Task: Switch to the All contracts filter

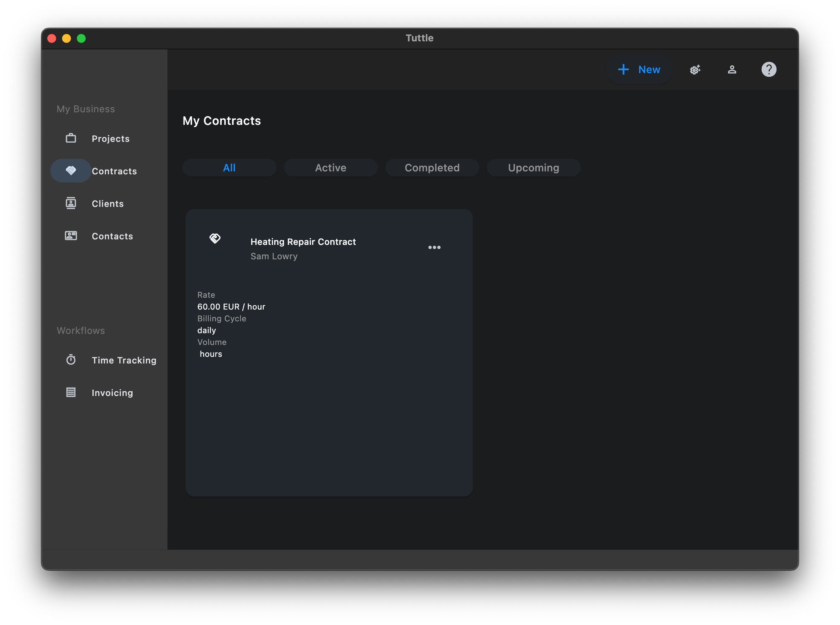Action: (x=229, y=168)
